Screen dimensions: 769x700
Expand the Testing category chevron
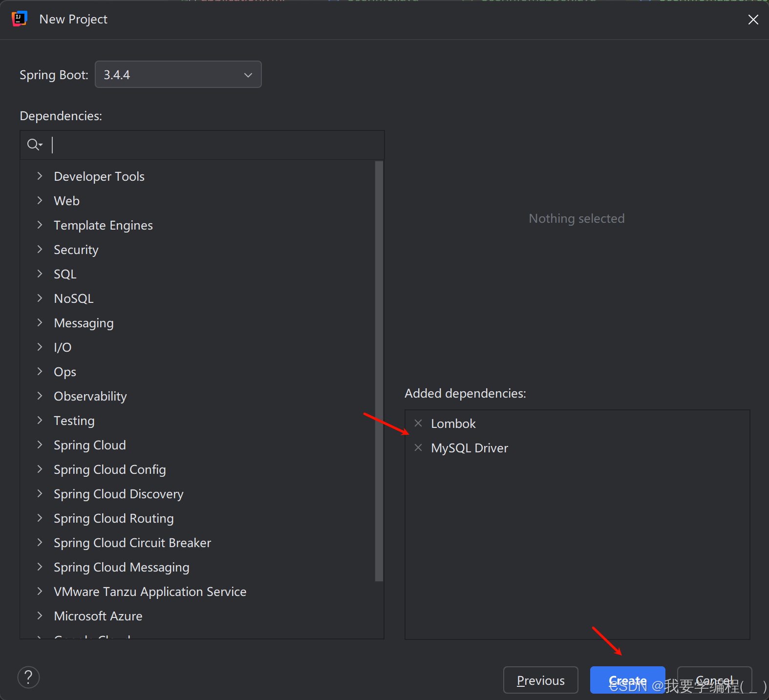pyautogui.click(x=40, y=420)
